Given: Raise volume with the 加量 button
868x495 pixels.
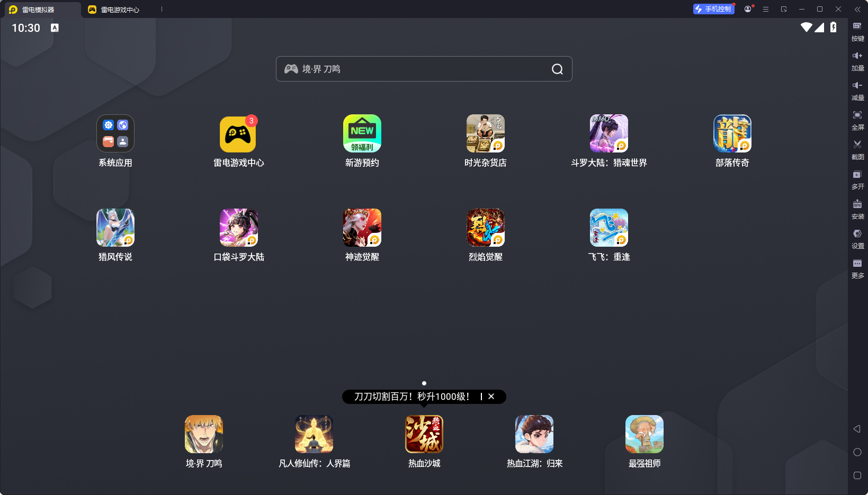Looking at the screenshot, I should pyautogui.click(x=857, y=61).
